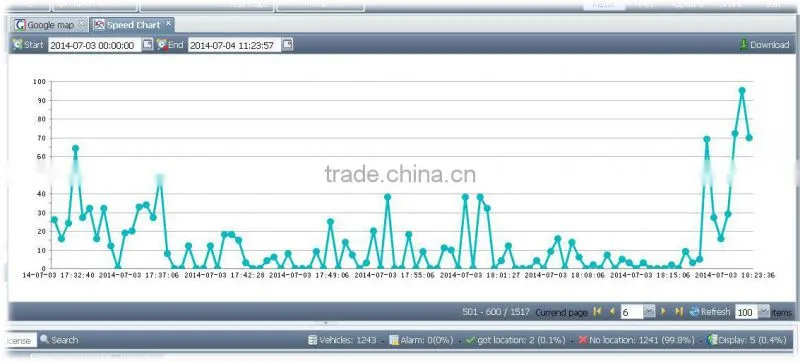
Task: Close the Google map tab
Action: coord(81,23)
